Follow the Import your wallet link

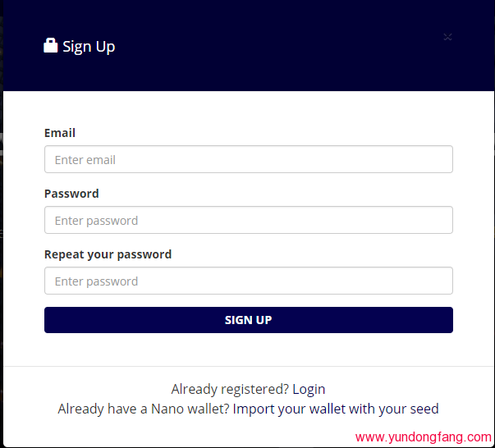click(x=290, y=409)
